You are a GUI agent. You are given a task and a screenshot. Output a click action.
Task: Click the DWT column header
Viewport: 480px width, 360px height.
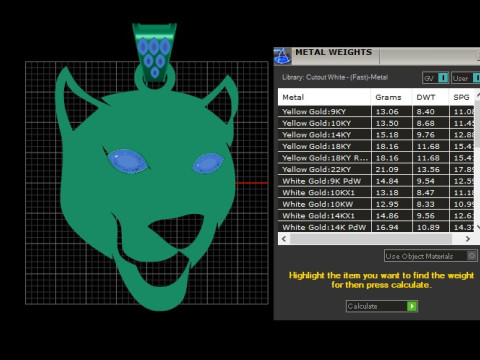point(430,97)
